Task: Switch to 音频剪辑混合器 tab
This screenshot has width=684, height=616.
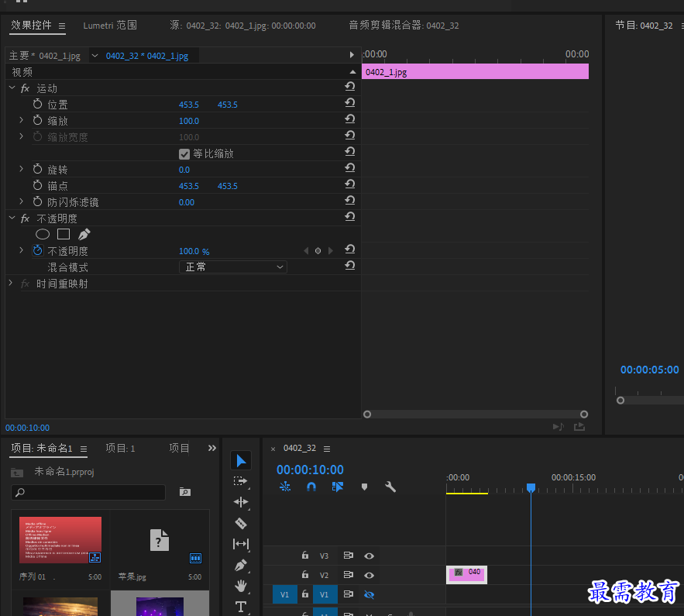Action: click(404, 26)
